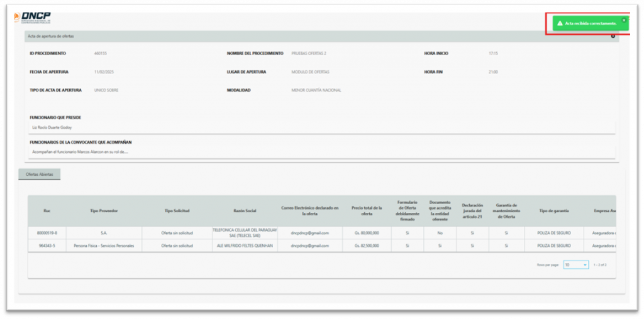Open the 'Ofertas Abiertas' tab
Viewport: 644px width, 319px height.
coord(39,174)
